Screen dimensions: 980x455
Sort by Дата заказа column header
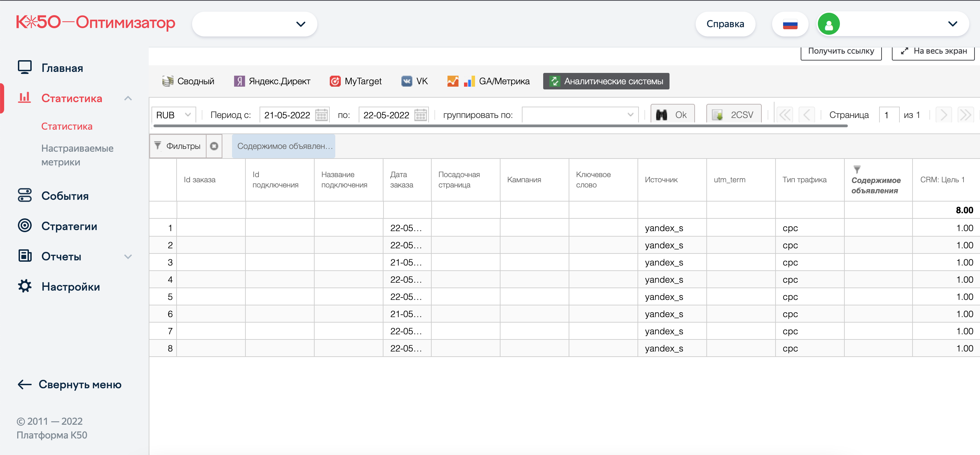click(x=407, y=180)
